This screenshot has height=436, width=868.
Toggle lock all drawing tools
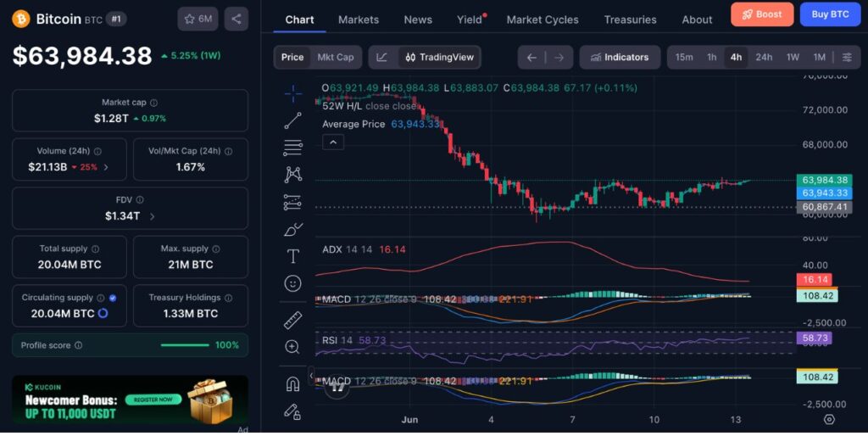click(292, 411)
